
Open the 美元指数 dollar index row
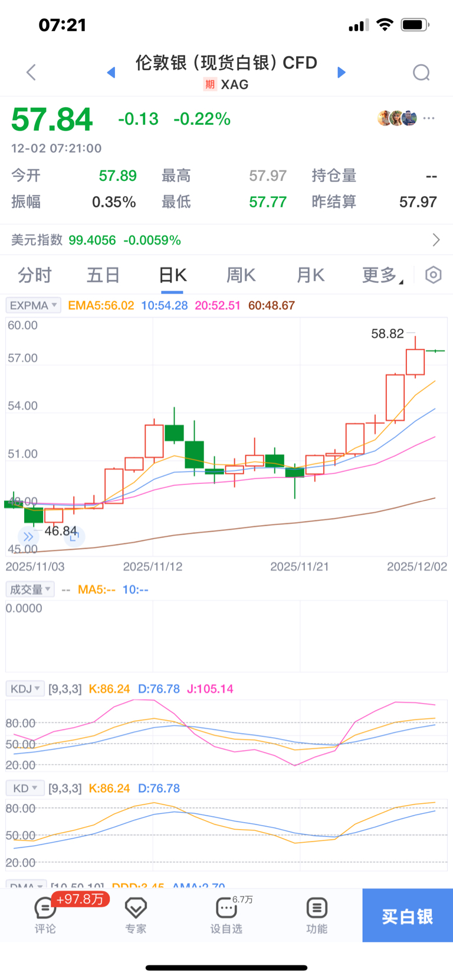(x=226, y=240)
